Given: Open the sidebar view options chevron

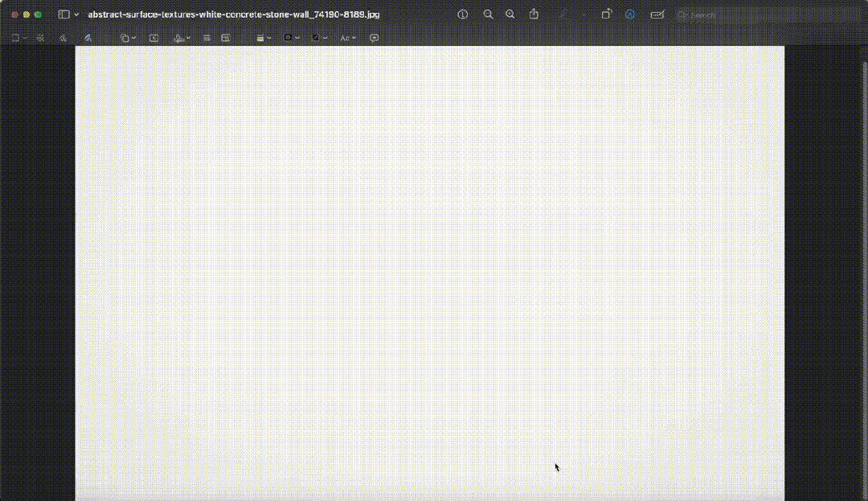Looking at the screenshot, I should coord(76,14).
